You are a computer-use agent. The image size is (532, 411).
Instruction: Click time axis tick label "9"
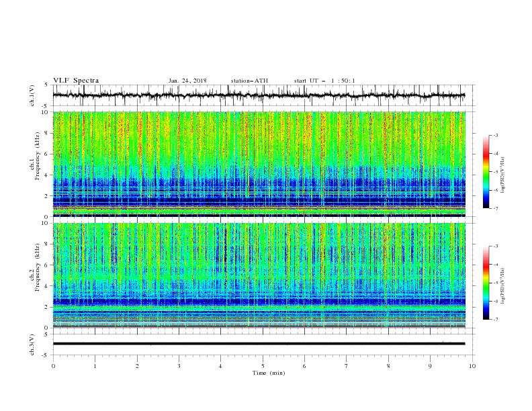[x=430, y=366]
